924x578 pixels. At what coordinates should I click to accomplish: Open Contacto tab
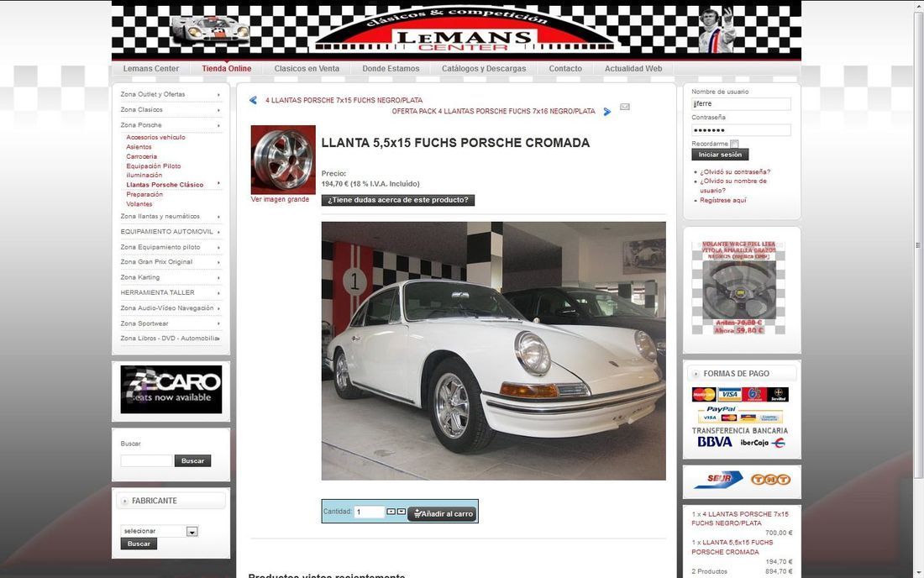(565, 68)
